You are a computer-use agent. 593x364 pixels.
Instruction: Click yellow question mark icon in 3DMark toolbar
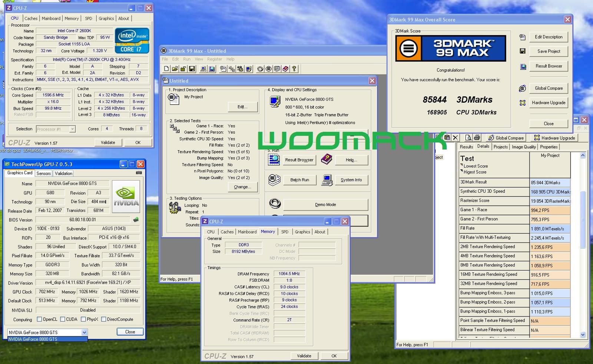click(x=294, y=69)
